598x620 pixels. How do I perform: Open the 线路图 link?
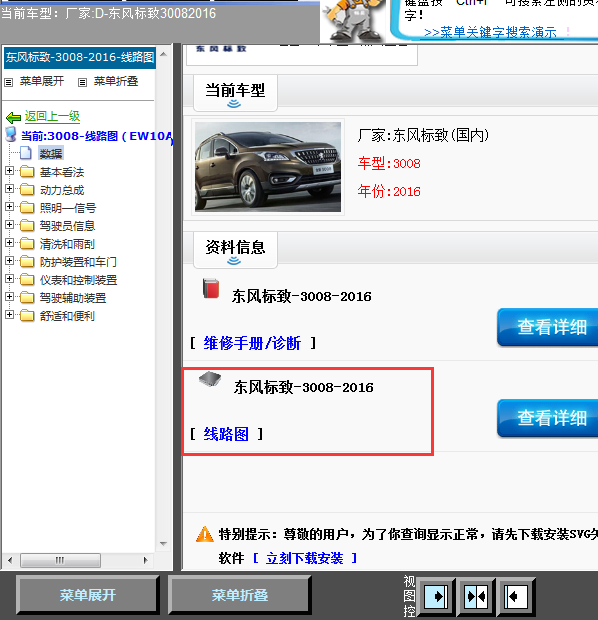click(x=226, y=434)
